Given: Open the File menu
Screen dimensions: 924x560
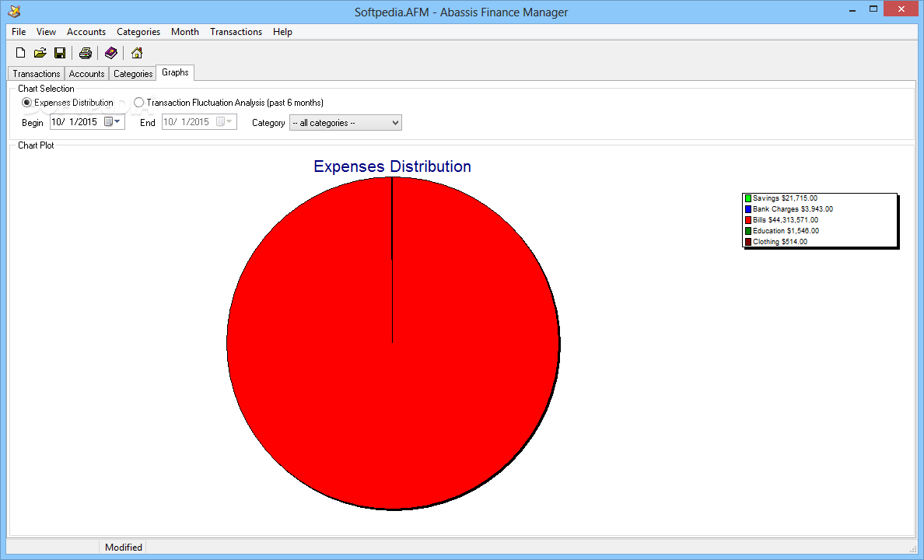Looking at the screenshot, I should [x=19, y=32].
